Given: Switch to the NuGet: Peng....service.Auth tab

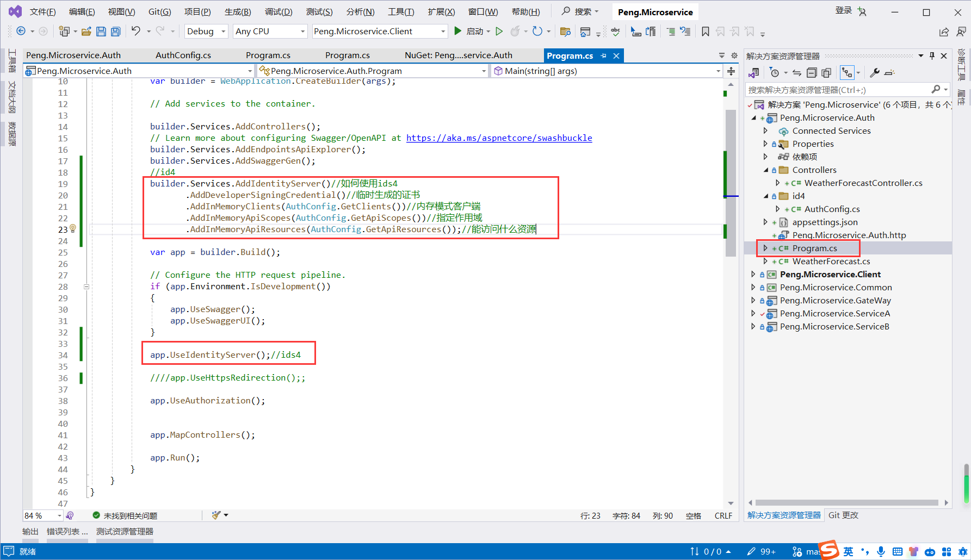Looking at the screenshot, I should pyautogui.click(x=459, y=55).
